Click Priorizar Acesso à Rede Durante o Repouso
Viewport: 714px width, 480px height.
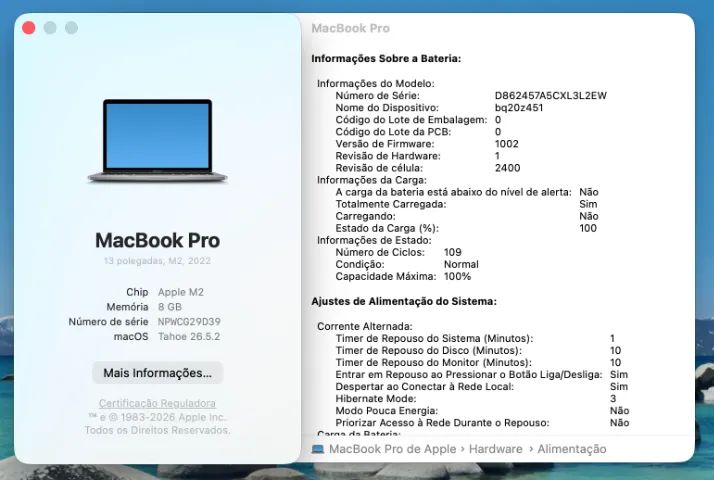click(442, 423)
